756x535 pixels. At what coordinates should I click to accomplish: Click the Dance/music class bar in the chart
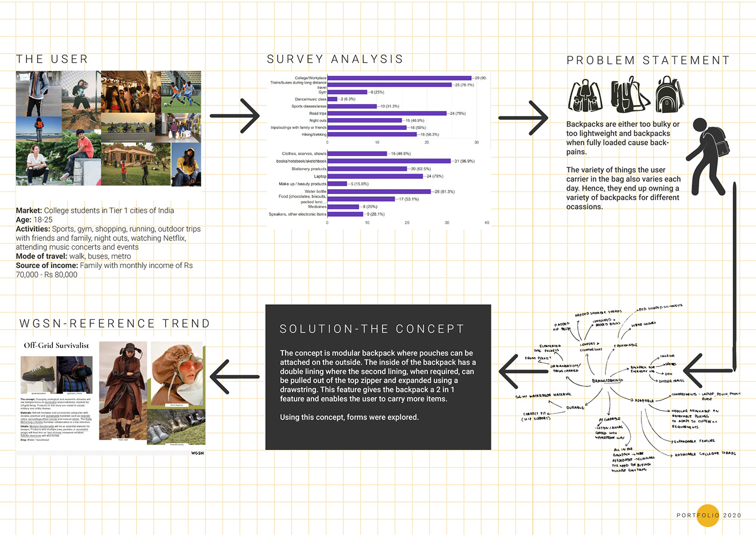[332, 99]
